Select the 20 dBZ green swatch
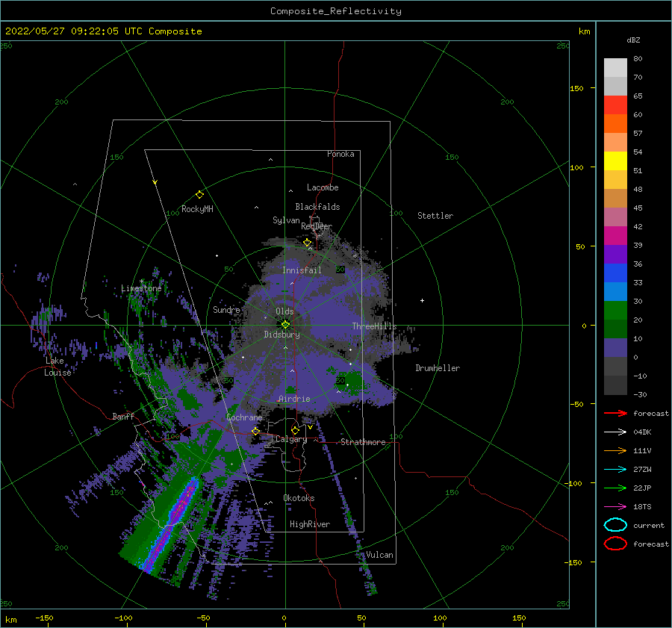This screenshot has width=672, height=628. 615,311
